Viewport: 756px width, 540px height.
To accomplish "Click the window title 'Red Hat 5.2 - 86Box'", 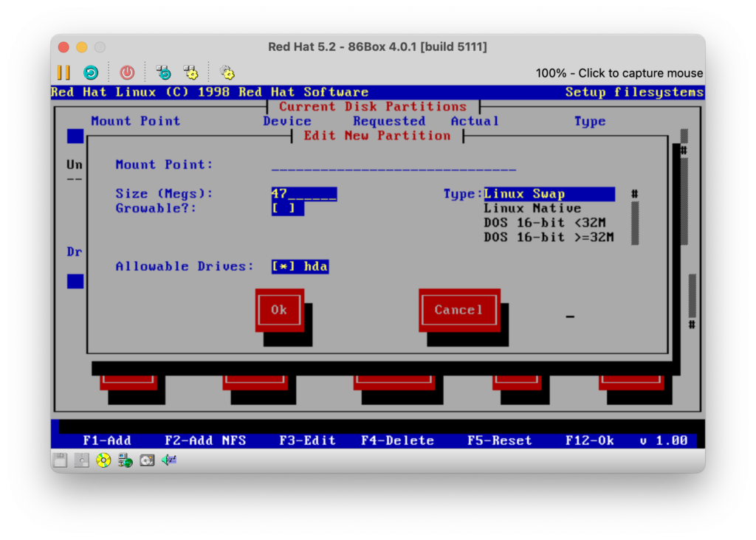I will (377, 46).
